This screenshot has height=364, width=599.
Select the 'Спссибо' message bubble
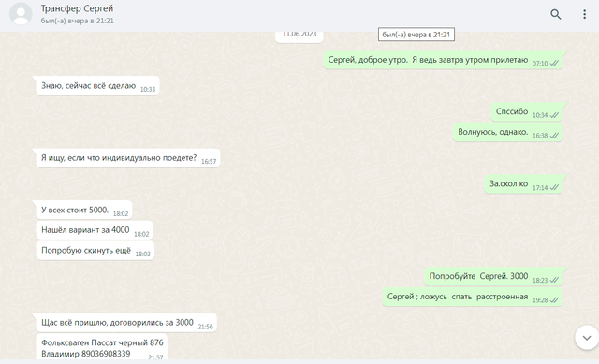coord(527,112)
